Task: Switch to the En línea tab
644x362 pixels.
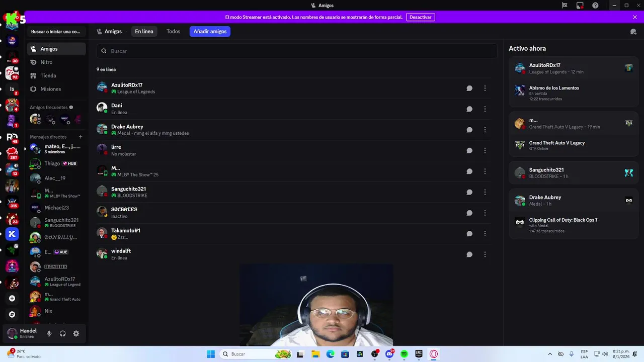Action: pyautogui.click(x=144, y=31)
